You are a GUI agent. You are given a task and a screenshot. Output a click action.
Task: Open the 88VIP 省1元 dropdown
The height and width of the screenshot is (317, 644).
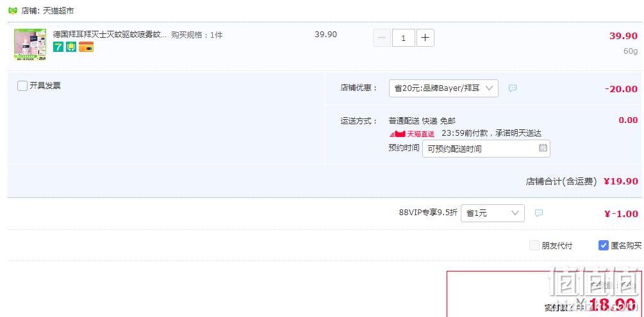492,213
